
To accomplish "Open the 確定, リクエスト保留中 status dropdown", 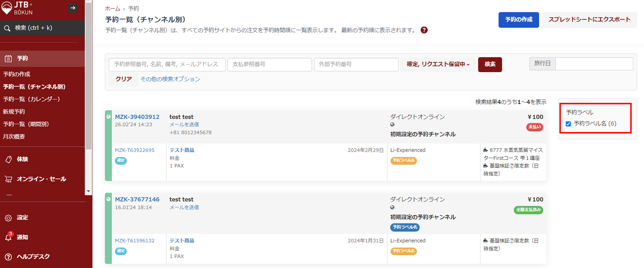I will click(x=438, y=64).
